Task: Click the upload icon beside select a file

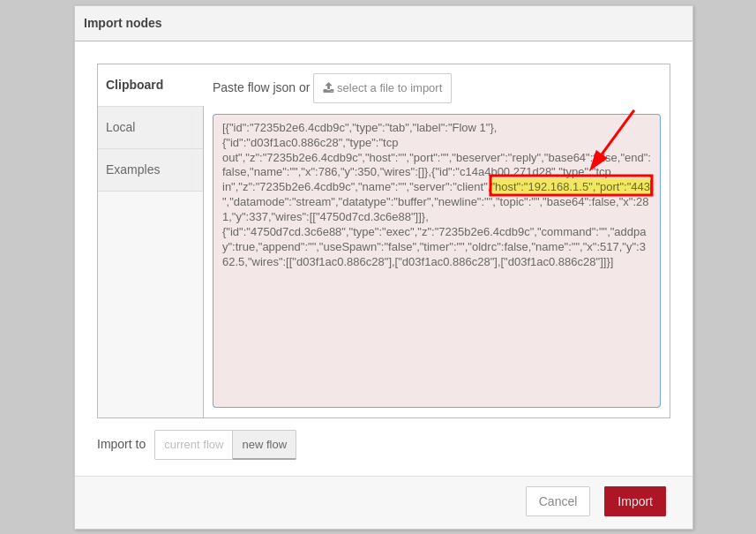Action: coord(328,88)
